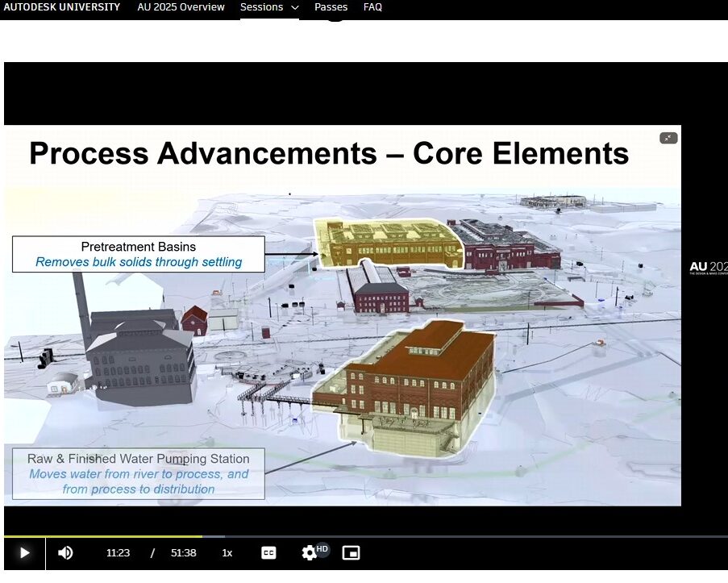The image size is (728, 583).
Task: Open the Sessions navigation tab
Action: click(262, 7)
